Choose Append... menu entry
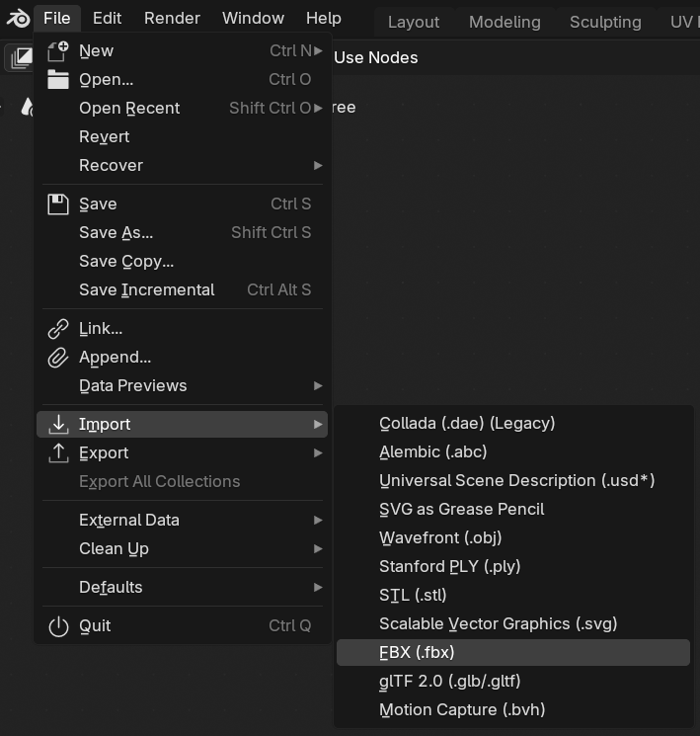 pyautogui.click(x=182, y=358)
